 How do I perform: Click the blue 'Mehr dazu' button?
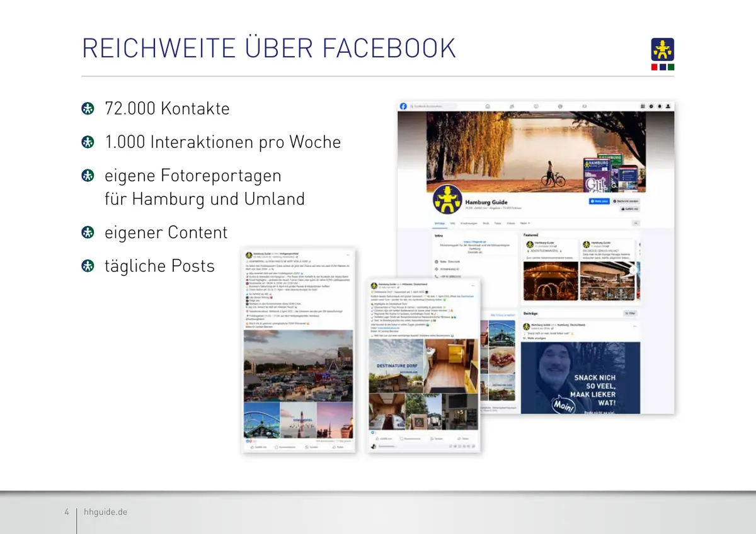(599, 202)
